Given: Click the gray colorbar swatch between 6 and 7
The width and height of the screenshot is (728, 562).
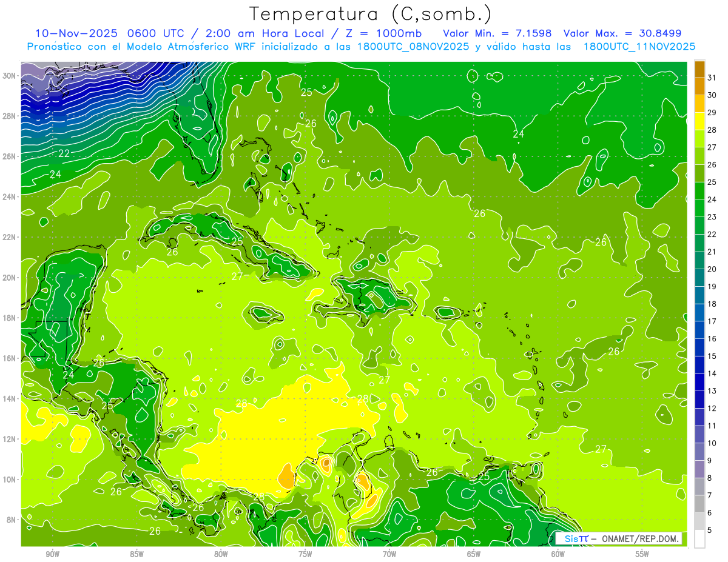Looking at the screenshot, I should (699, 504).
